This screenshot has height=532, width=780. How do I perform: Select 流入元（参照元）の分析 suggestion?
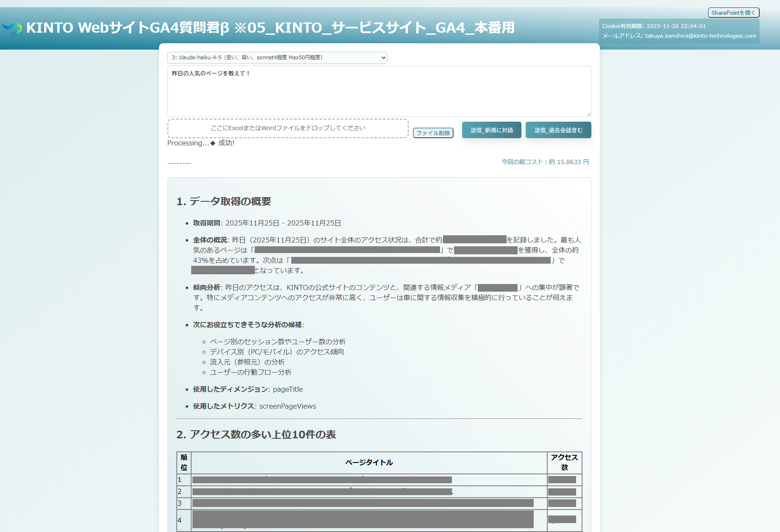tap(247, 362)
